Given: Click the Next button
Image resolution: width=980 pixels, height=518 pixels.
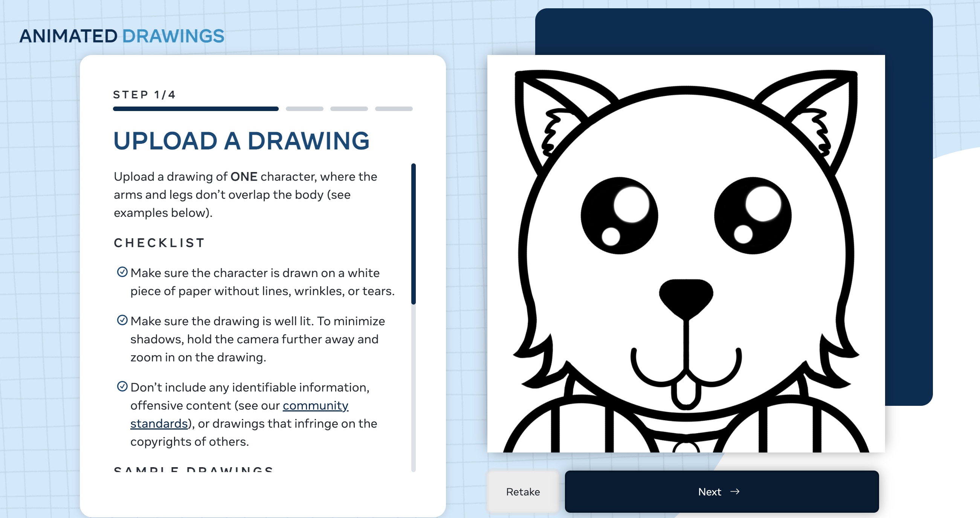Looking at the screenshot, I should tap(721, 491).
